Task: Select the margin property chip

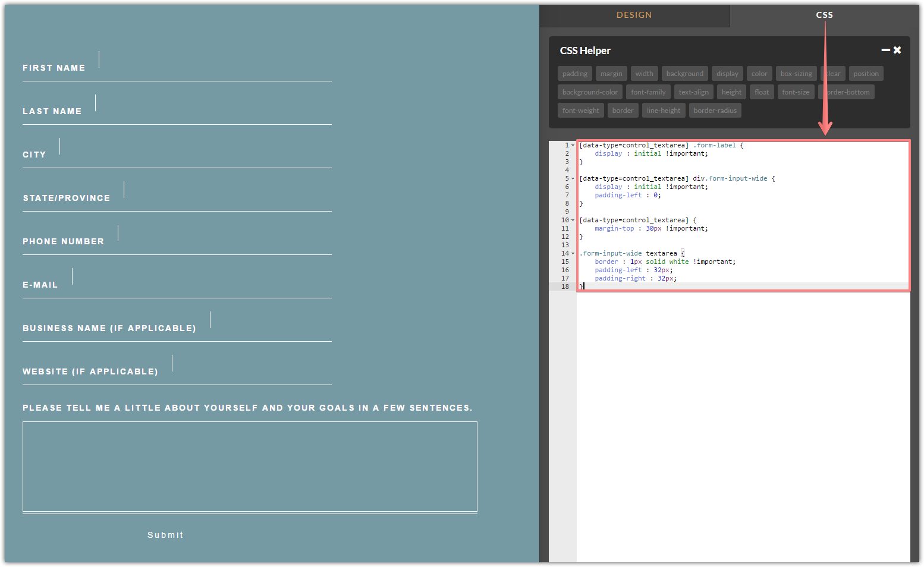Action: pos(611,73)
